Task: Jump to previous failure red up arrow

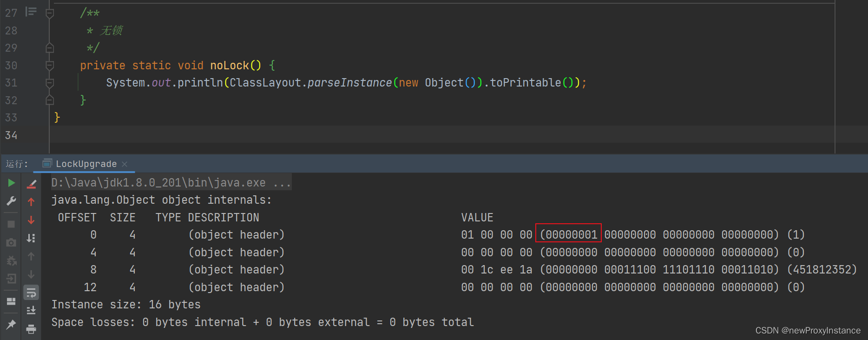Action: (x=31, y=202)
